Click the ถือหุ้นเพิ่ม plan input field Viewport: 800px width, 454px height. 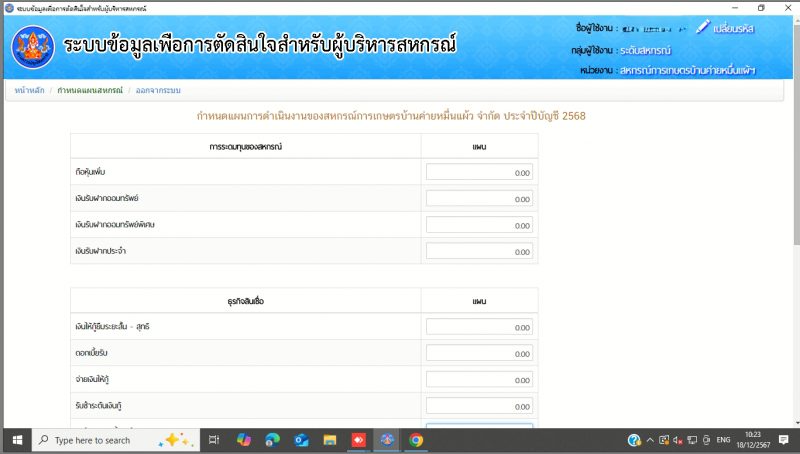point(479,172)
